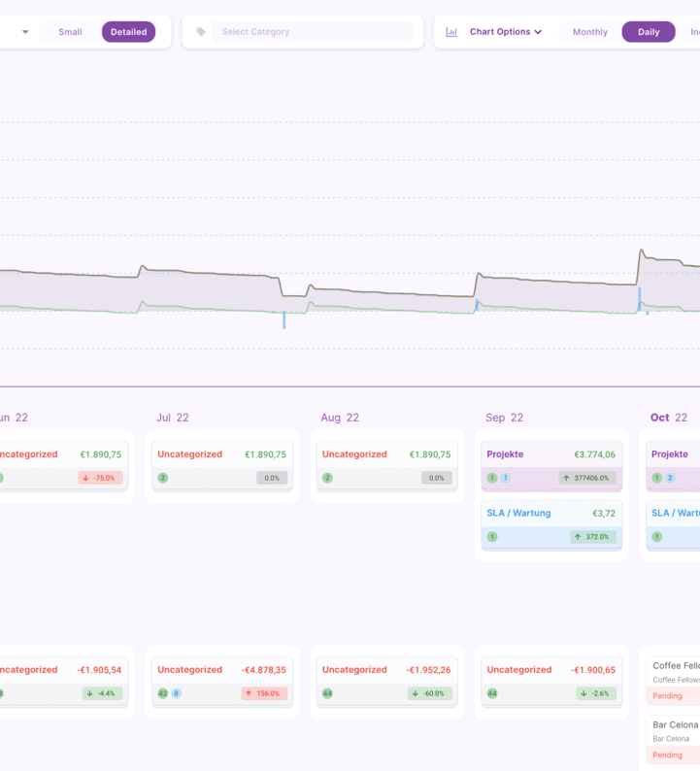
Task: Click the red 156.0% change badge
Action: [x=264, y=693]
